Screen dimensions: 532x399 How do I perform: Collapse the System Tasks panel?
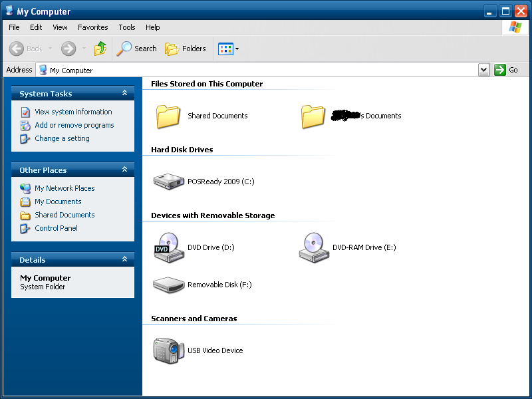(x=124, y=94)
